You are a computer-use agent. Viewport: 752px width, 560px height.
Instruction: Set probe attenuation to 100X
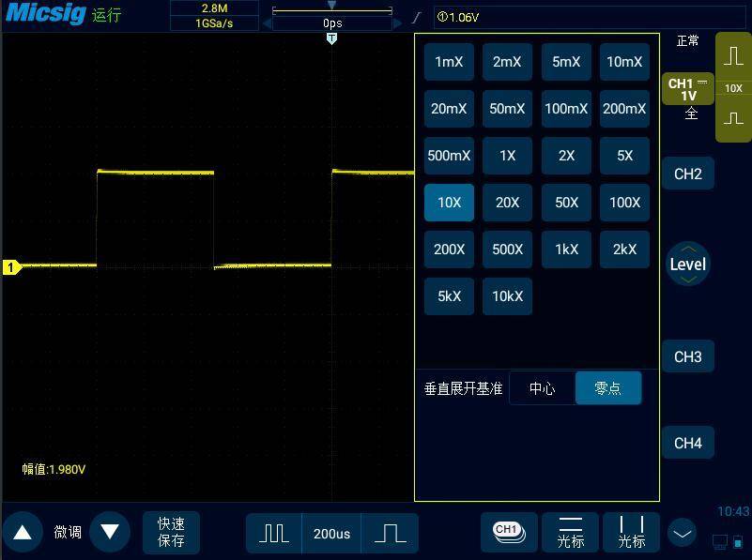[x=624, y=203]
